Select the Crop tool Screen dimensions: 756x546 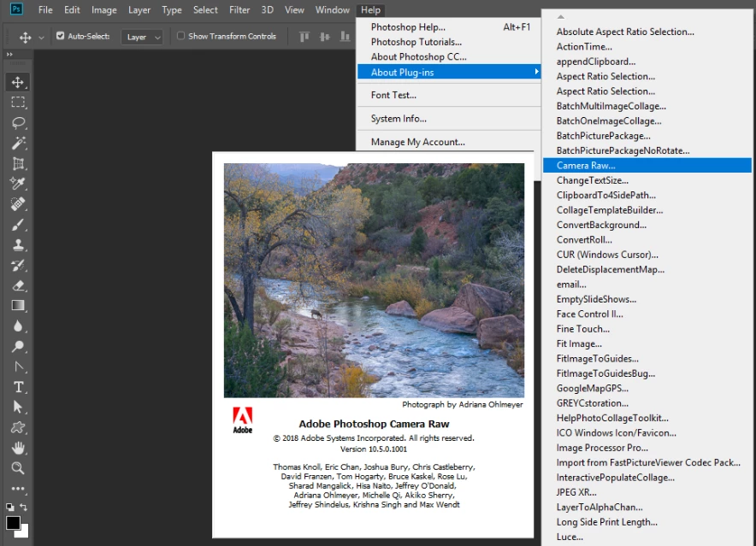tap(18, 163)
